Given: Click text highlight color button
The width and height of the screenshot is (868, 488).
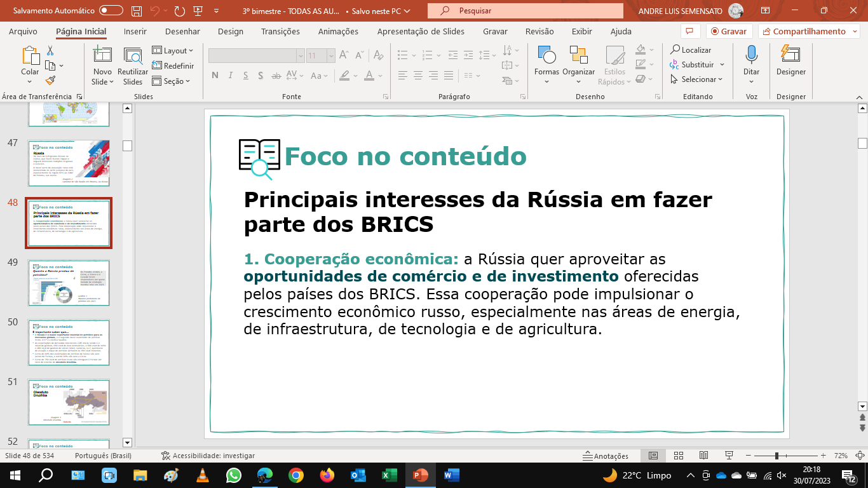Looking at the screenshot, I should 344,75.
